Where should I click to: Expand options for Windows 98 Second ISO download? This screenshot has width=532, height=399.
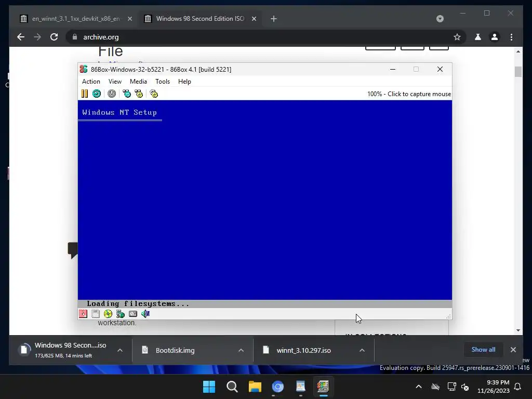(x=120, y=350)
